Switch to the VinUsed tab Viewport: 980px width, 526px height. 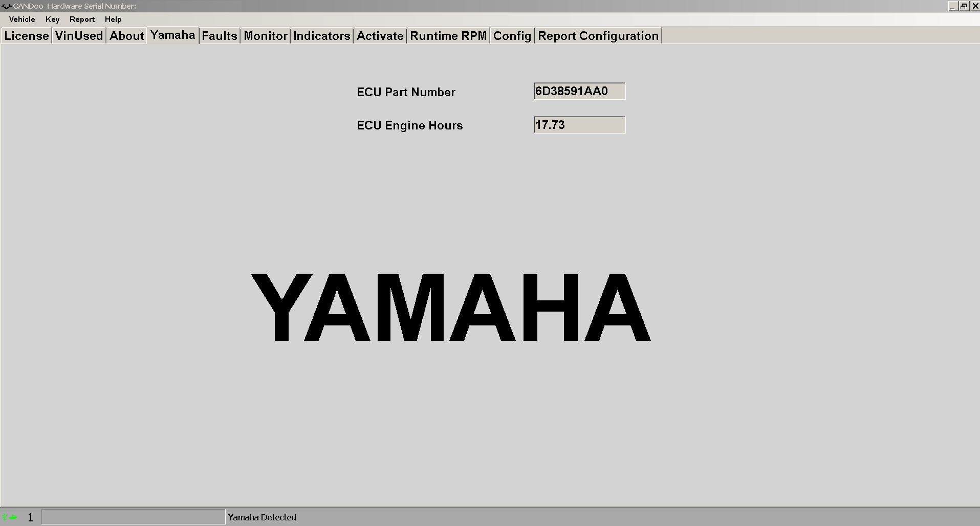tap(79, 36)
